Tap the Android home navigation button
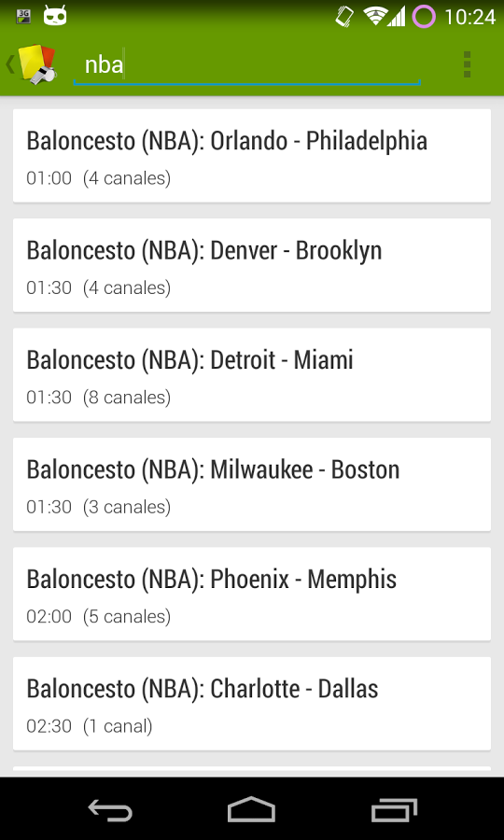Viewport: 504px width, 840px height. pos(251,809)
